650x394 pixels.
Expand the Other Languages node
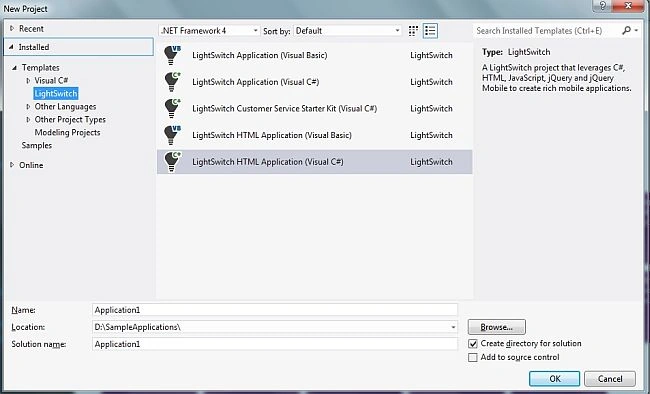click(x=28, y=107)
